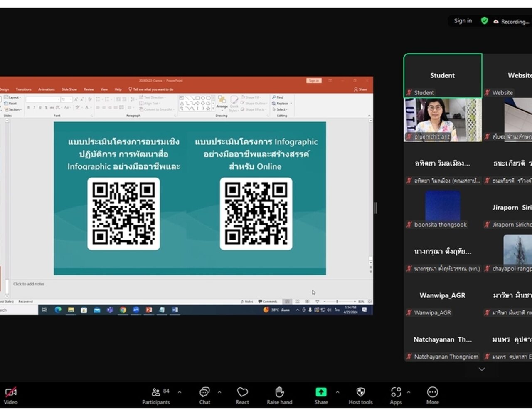Open the Animations ribbon tab

(x=46, y=89)
